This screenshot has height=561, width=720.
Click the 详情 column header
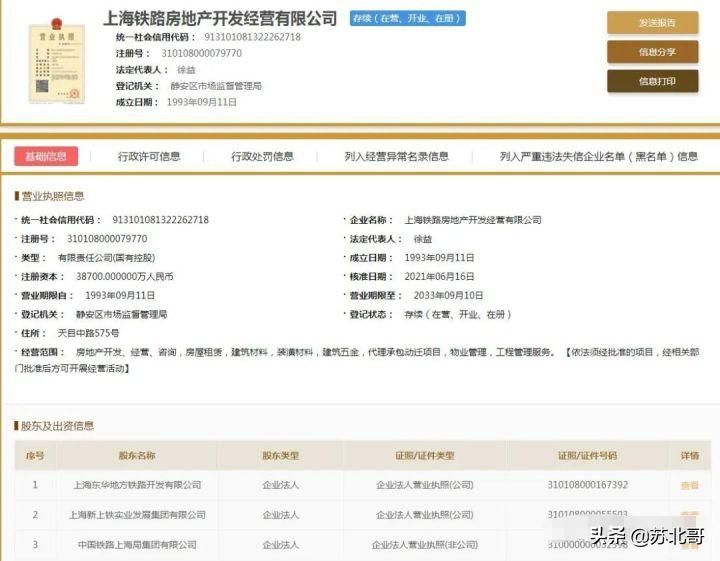(690, 455)
